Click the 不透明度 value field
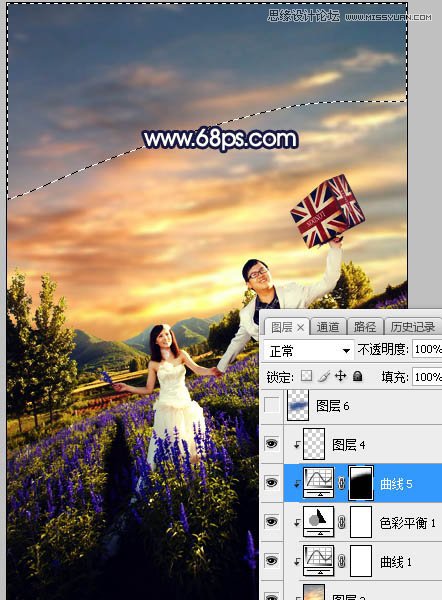Image resolution: width=442 pixels, height=600 pixels. [427, 349]
